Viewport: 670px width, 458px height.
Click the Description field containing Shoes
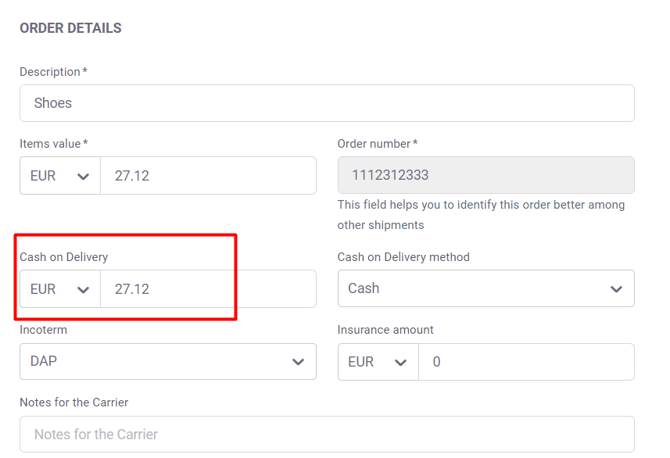pyautogui.click(x=326, y=103)
